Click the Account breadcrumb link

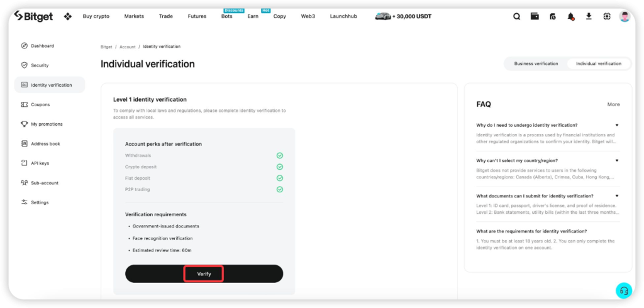pyautogui.click(x=127, y=47)
